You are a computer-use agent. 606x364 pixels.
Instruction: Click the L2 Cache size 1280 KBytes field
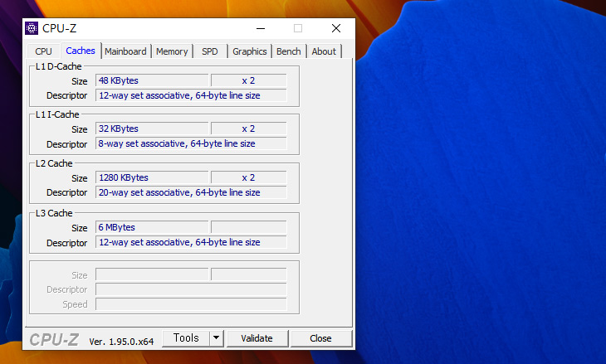coord(152,177)
